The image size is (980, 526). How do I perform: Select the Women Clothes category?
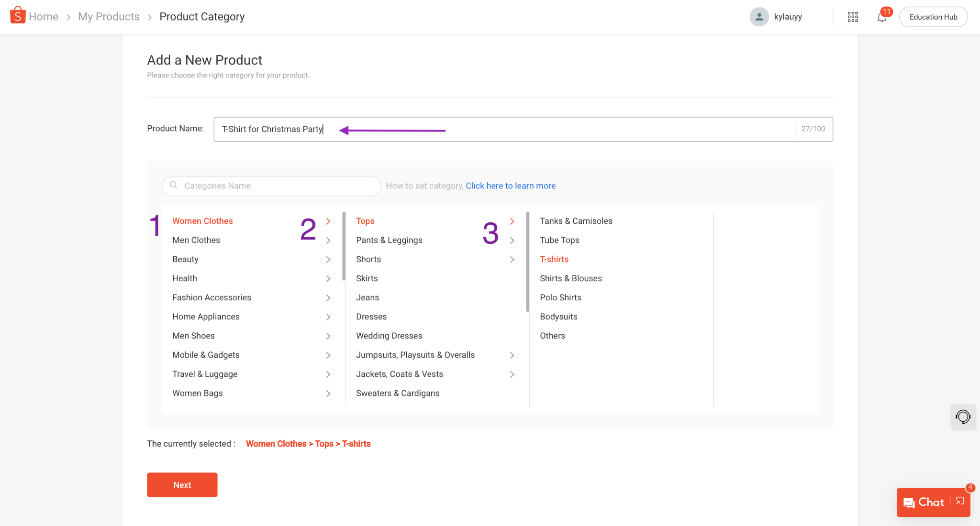pos(202,221)
